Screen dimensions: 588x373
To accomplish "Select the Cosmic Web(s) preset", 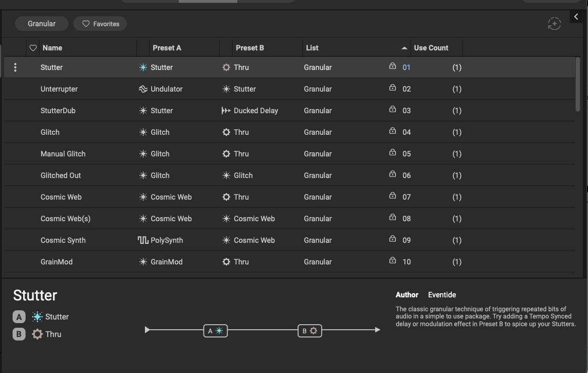I will coord(65,219).
